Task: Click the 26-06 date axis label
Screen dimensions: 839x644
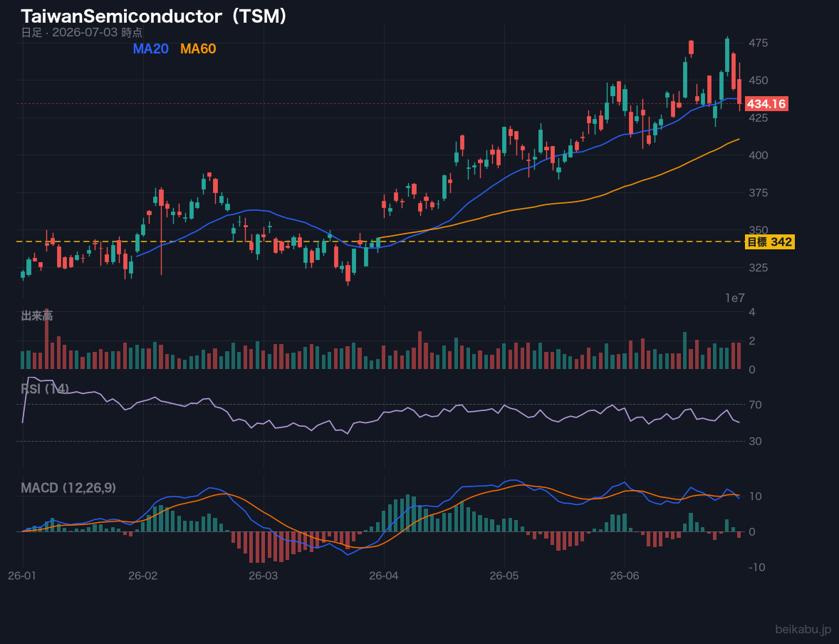Action: click(x=625, y=576)
